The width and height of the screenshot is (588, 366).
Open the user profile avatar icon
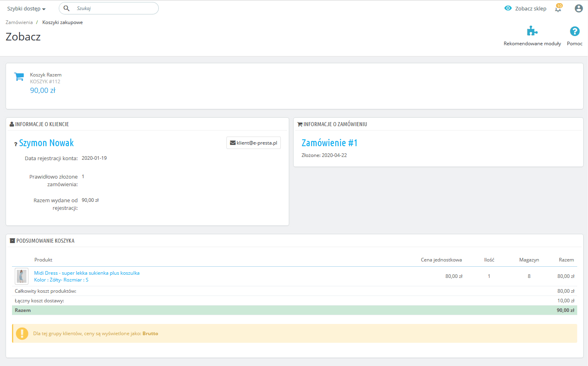(578, 8)
